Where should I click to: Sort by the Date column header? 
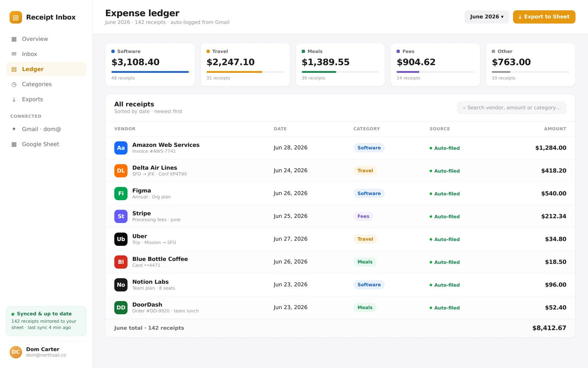[280, 129]
